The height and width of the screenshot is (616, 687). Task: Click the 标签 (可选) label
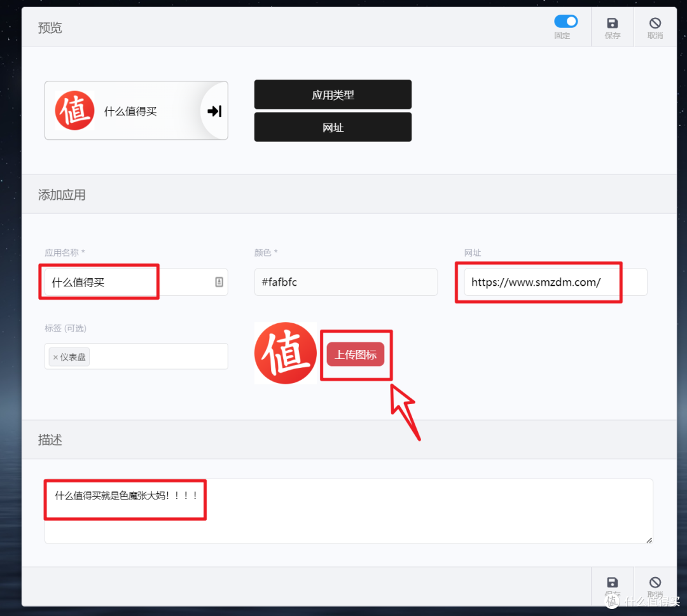point(66,328)
